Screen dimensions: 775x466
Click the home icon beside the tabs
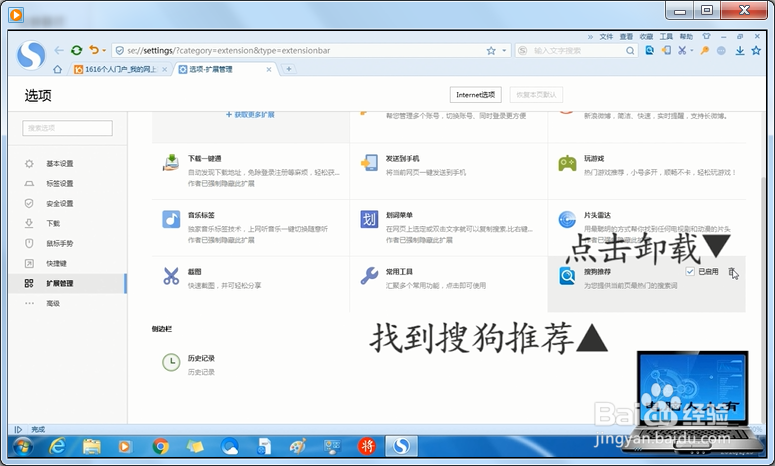click(x=57, y=69)
